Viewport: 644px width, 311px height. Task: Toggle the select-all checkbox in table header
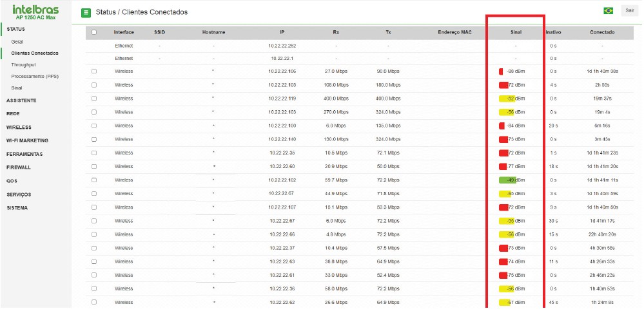(x=94, y=32)
